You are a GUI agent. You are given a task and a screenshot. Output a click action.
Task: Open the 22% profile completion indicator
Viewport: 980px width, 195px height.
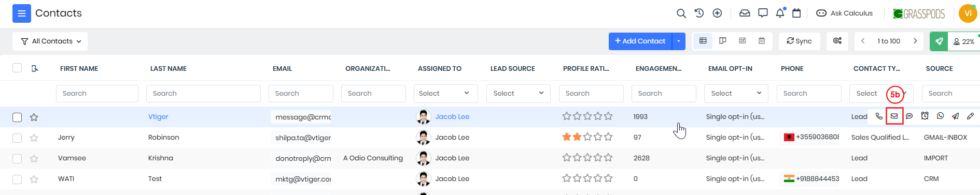[964, 41]
